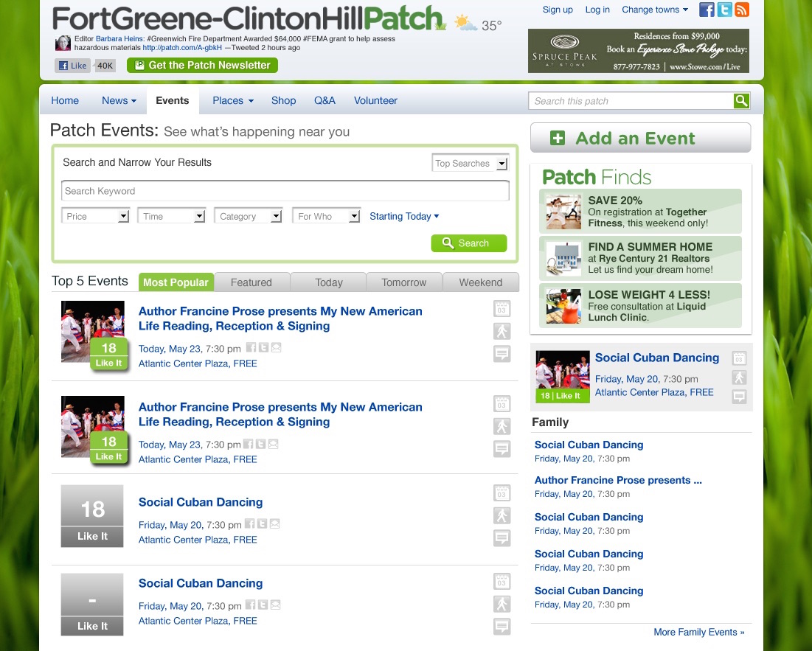Open the SAVE 20% Together Fitness offer
Image resolution: width=812 pixels, height=651 pixels.
pos(641,211)
